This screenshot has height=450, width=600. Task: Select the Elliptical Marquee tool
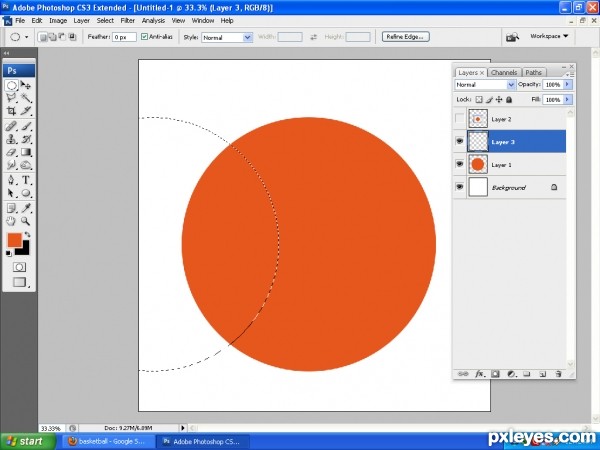click(x=11, y=85)
